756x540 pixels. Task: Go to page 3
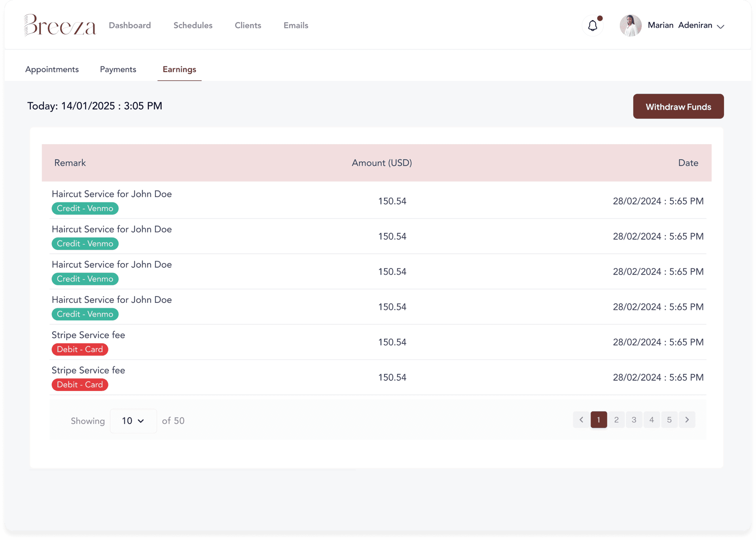click(634, 419)
